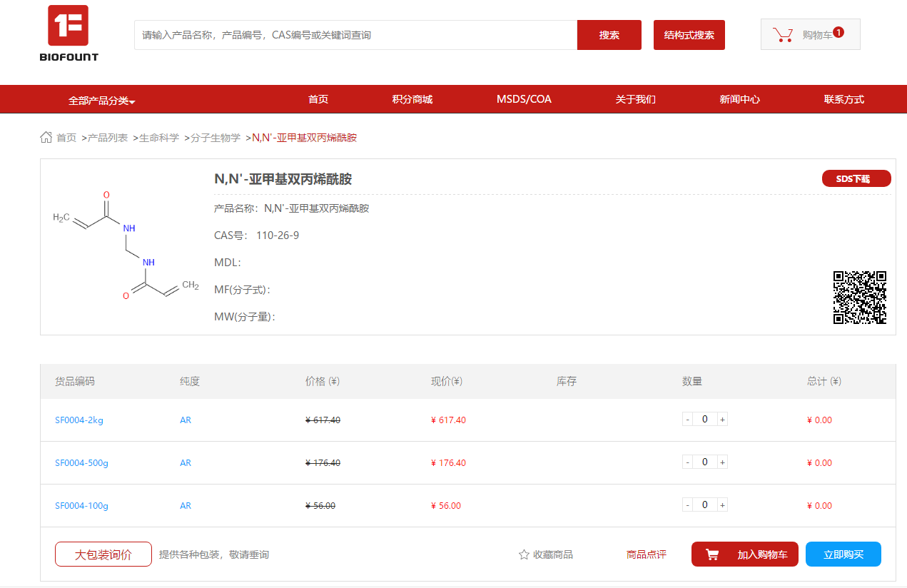Click the 立即购买 button
The image size is (907, 588).
click(x=843, y=554)
